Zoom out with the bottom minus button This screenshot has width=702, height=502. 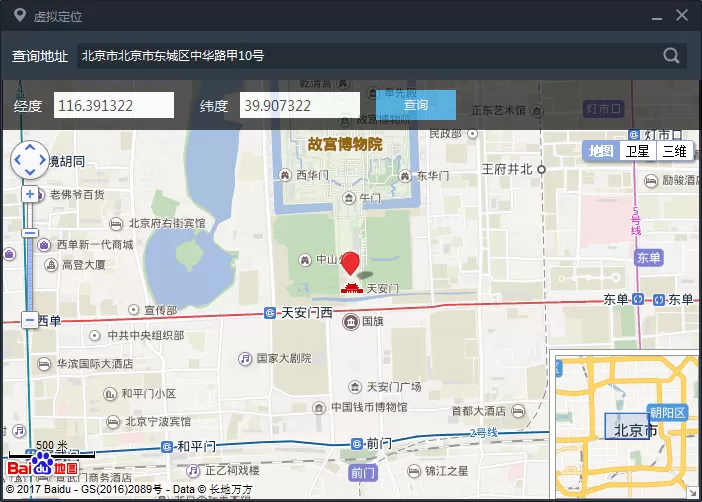point(30,320)
